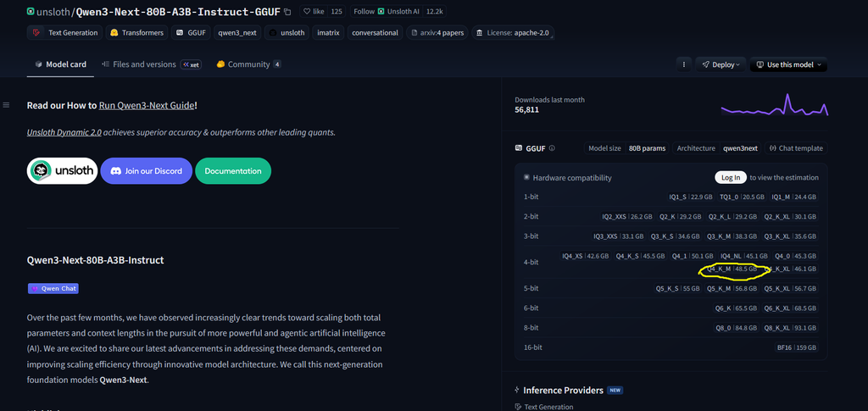Click the Join our Discord button
This screenshot has height=411, width=868.
click(146, 170)
